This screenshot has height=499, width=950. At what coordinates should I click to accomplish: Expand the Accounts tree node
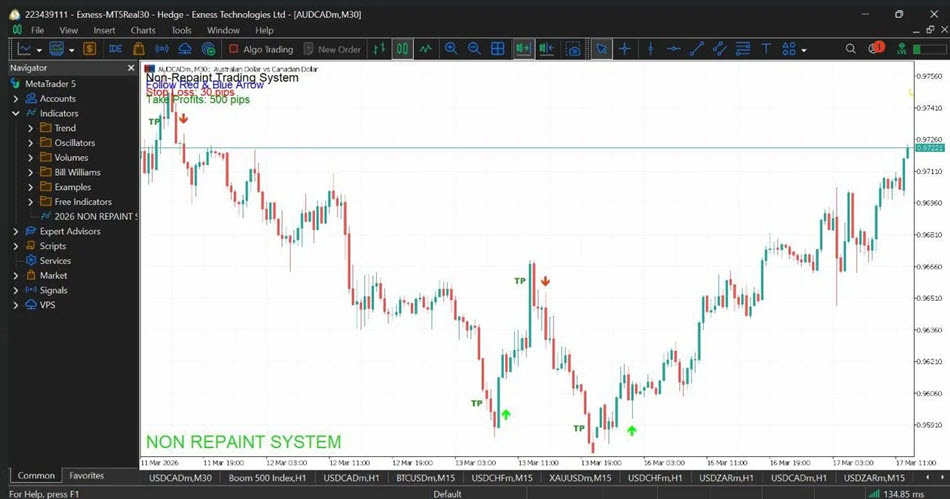16,99
